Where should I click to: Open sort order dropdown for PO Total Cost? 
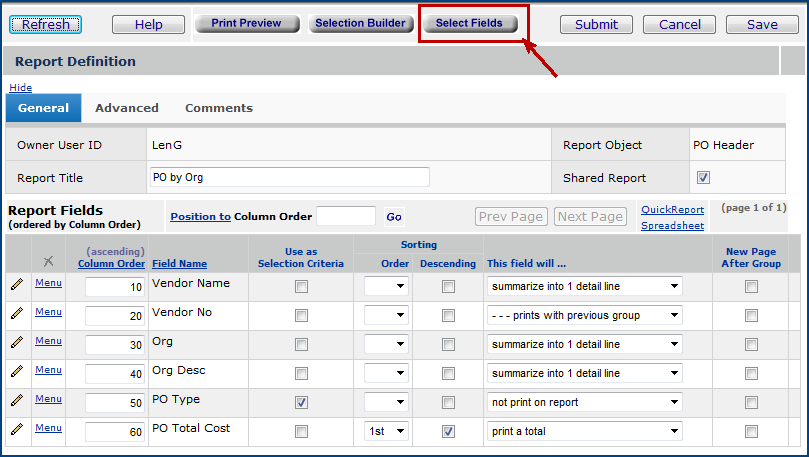tap(386, 431)
